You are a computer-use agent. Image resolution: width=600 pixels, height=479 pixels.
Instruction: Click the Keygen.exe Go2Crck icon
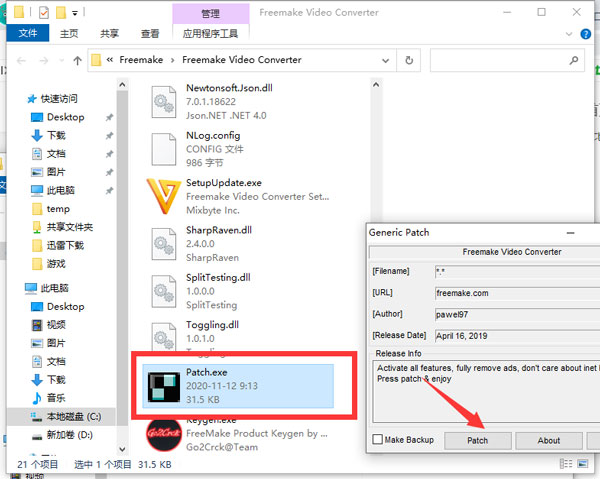tap(164, 435)
